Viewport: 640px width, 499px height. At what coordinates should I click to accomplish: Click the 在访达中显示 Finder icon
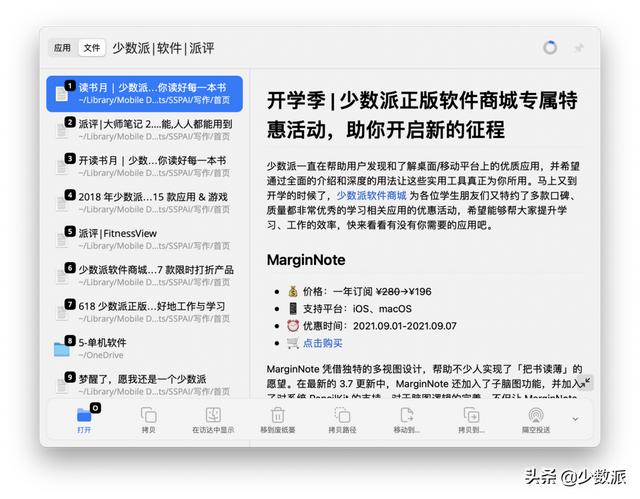click(x=213, y=415)
